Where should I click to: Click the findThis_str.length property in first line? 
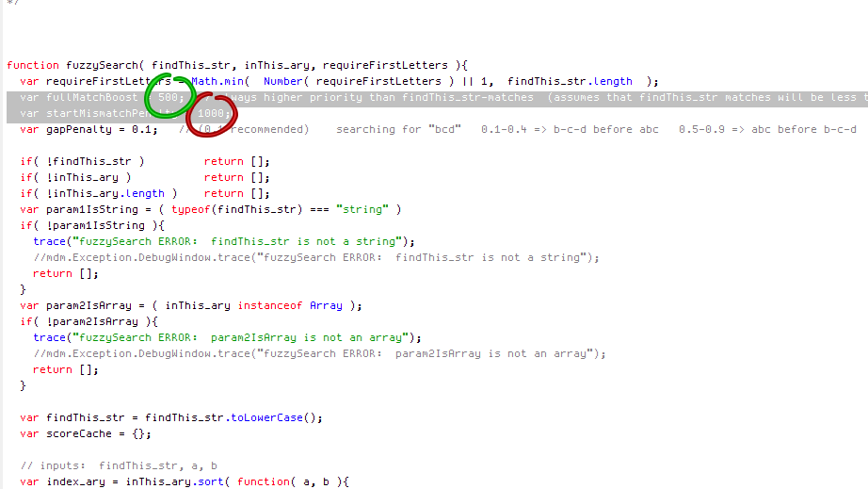[570, 81]
